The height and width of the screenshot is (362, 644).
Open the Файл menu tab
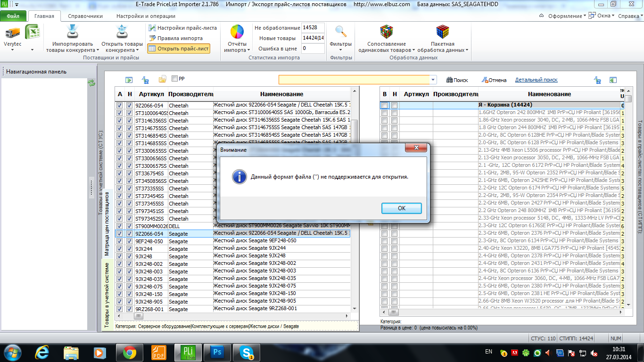pyautogui.click(x=13, y=16)
